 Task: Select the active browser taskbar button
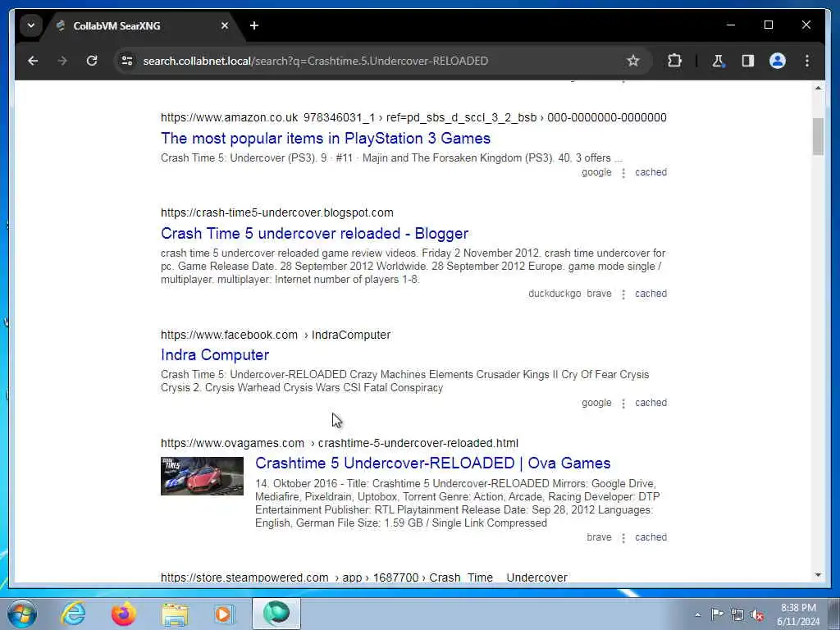pyautogui.click(x=276, y=614)
